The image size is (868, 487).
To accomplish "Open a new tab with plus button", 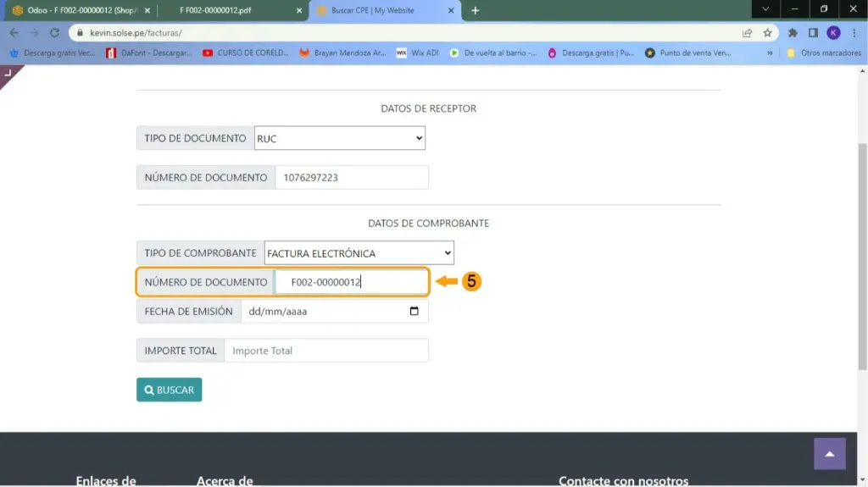I will pyautogui.click(x=475, y=10).
